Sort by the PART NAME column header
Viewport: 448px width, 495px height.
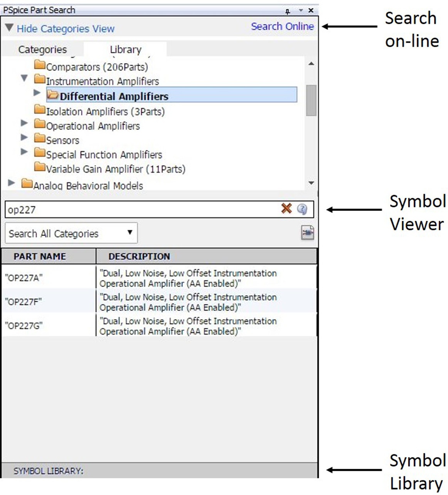tap(49, 256)
